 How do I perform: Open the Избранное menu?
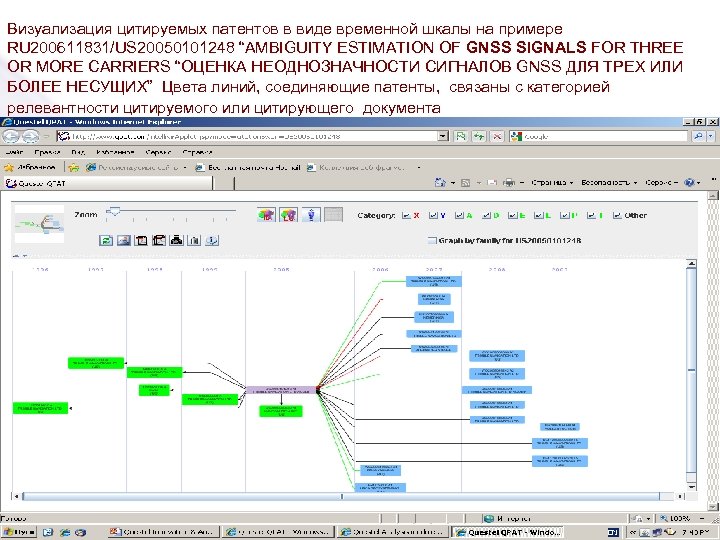click(115, 152)
